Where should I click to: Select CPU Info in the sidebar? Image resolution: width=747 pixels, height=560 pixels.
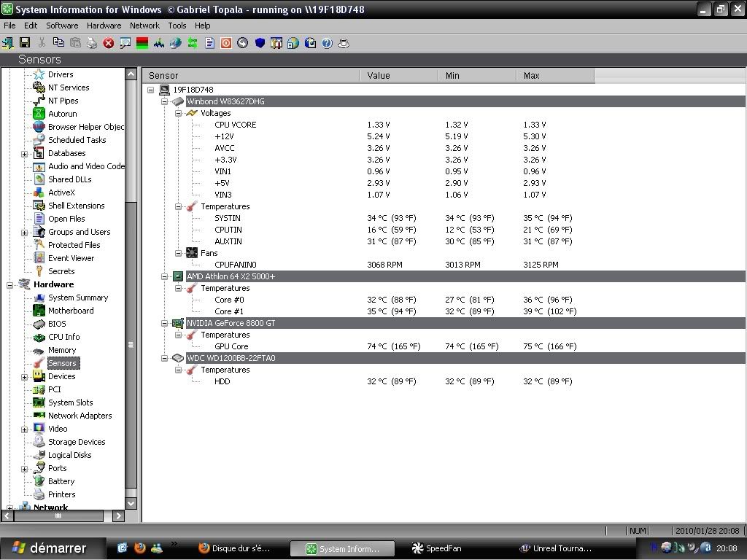(63, 337)
